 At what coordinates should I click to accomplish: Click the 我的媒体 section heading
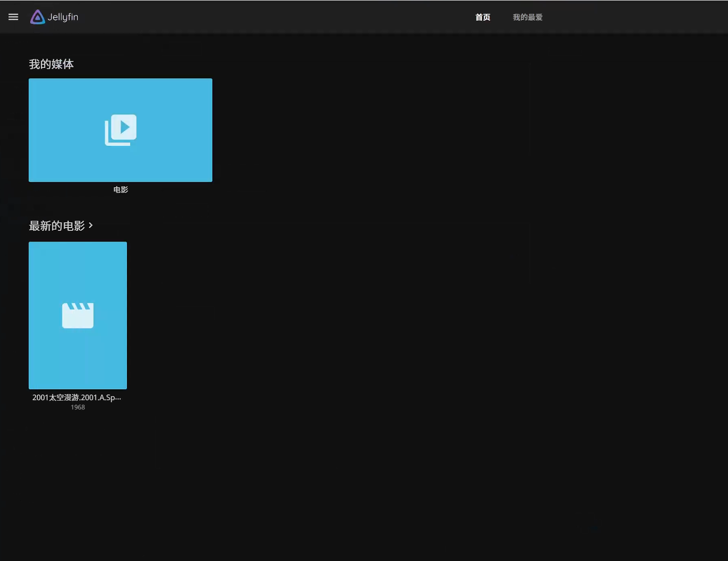click(x=51, y=64)
